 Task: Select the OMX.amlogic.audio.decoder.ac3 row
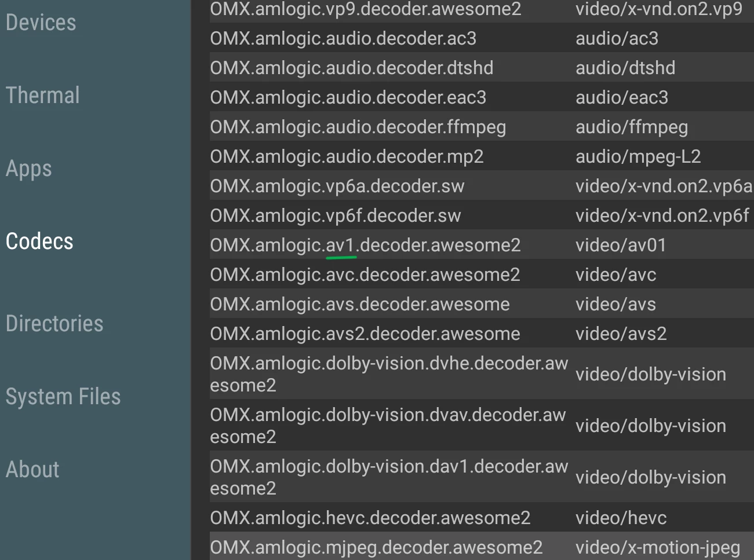tap(343, 39)
